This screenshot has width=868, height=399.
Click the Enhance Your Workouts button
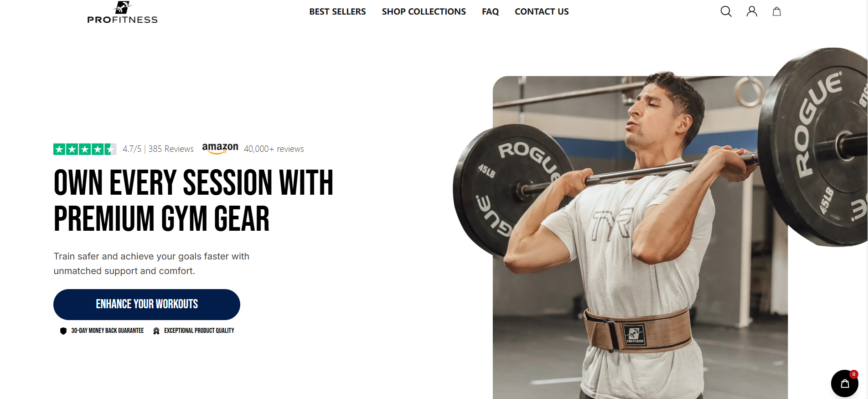click(147, 305)
